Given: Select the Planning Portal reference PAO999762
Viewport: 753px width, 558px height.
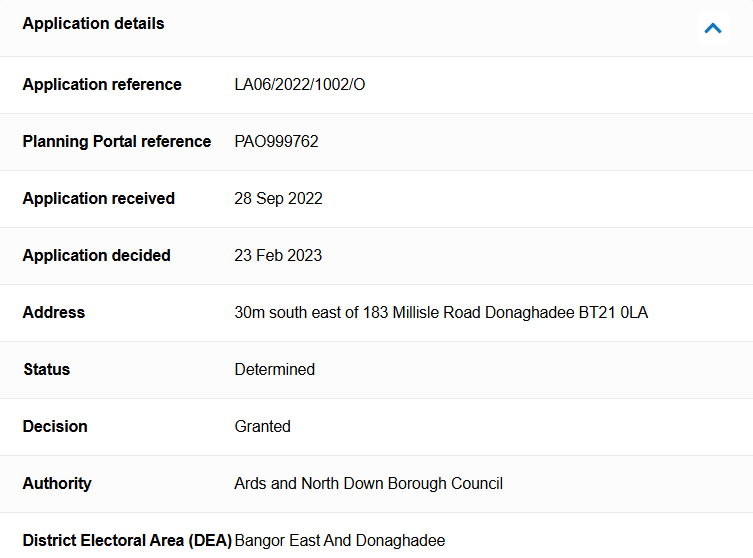Looking at the screenshot, I should [276, 142].
